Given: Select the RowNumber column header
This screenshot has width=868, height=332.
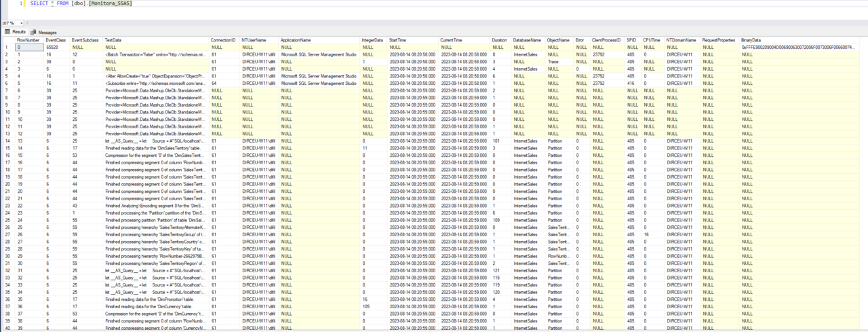Looking at the screenshot, I should (28, 41).
